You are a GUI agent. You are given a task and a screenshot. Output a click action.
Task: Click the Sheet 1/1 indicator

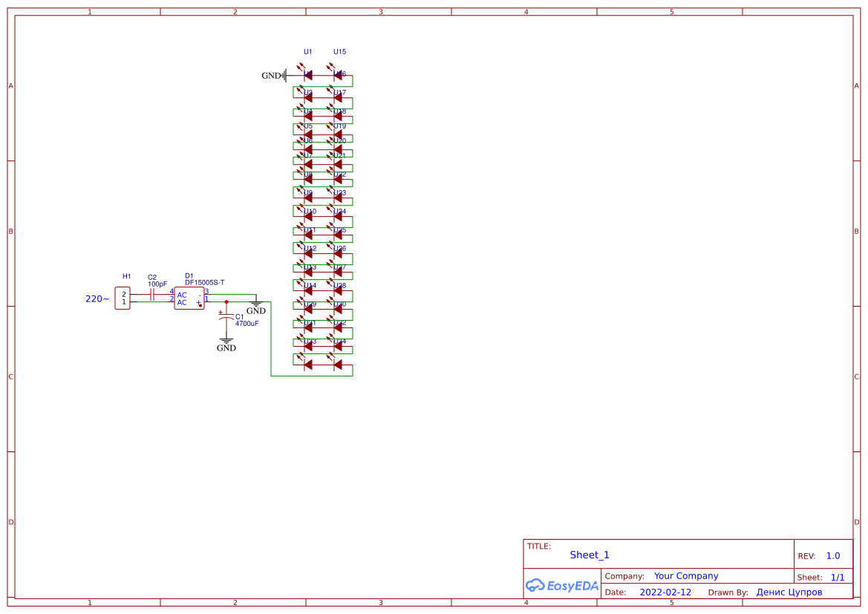pyautogui.click(x=838, y=577)
